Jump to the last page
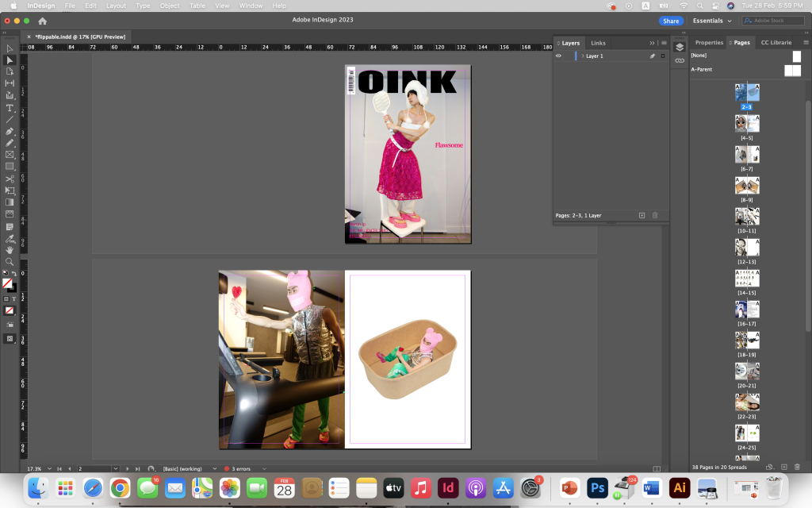This screenshot has width=812, height=508. pyautogui.click(x=137, y=468)
